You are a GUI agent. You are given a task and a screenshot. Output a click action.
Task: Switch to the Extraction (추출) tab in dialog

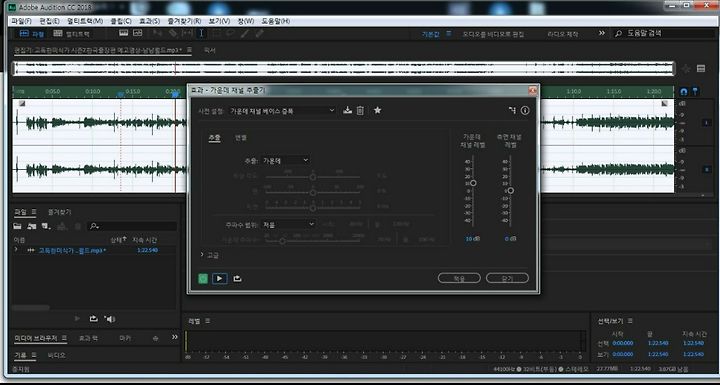[214, 137]
